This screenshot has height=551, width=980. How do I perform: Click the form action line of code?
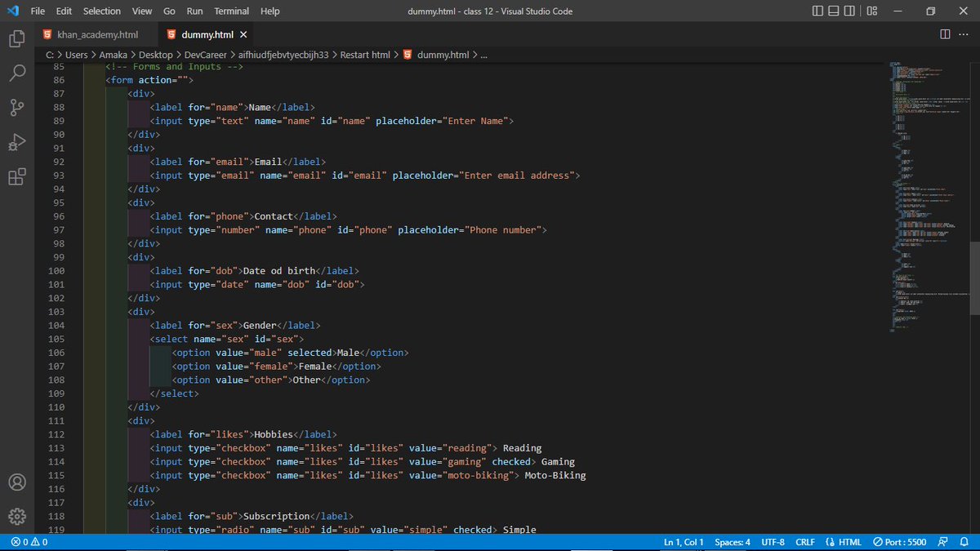pos(149,80)
